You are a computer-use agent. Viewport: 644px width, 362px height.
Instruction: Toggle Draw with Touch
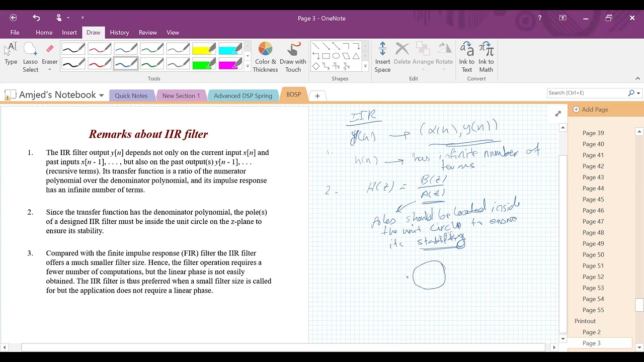(x=293, y=57)
